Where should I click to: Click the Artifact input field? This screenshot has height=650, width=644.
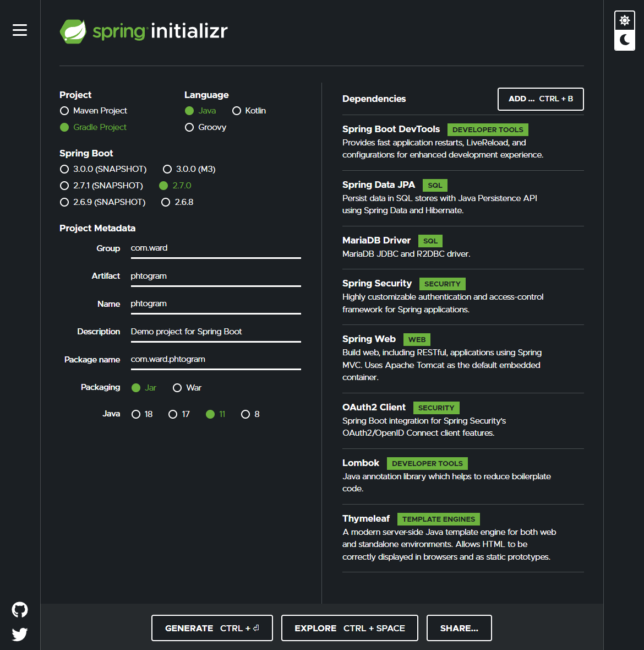(215, 276)
